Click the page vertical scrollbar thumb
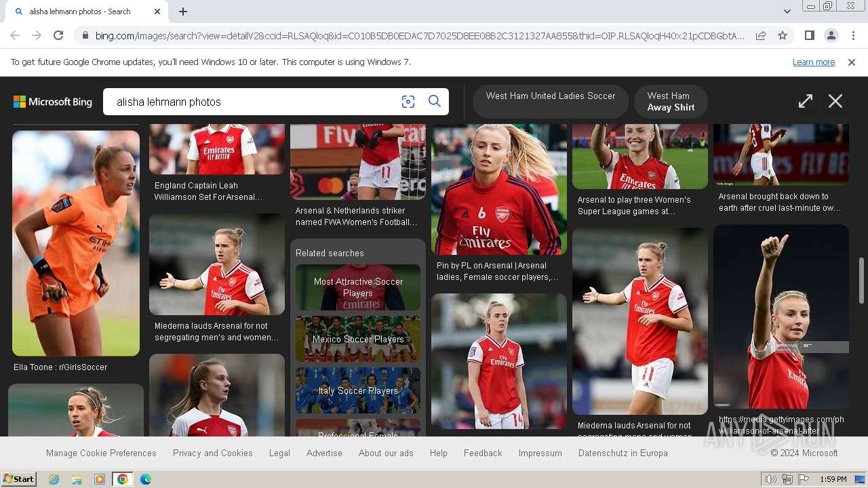The height and width of the screenshot is (488, 868). (x=862, y=280)
